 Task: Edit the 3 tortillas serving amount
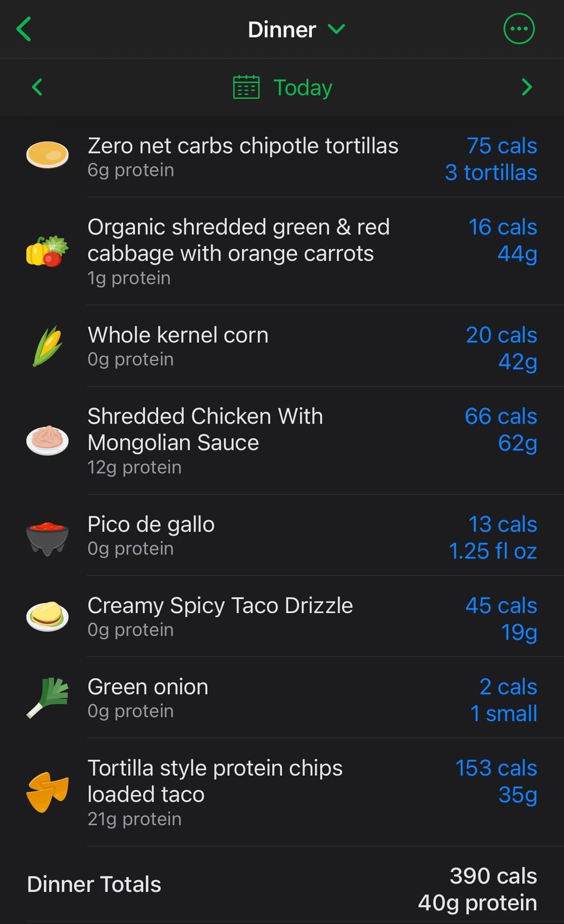tap(490, 173)
